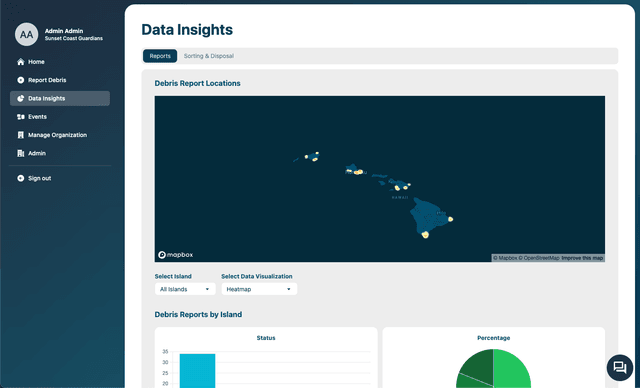Image resolution: width=640 pixels, height=388 pixels.
Task: Open the Select Data Visualization Heatmap dropdown
Action: (x=259, y=289)
